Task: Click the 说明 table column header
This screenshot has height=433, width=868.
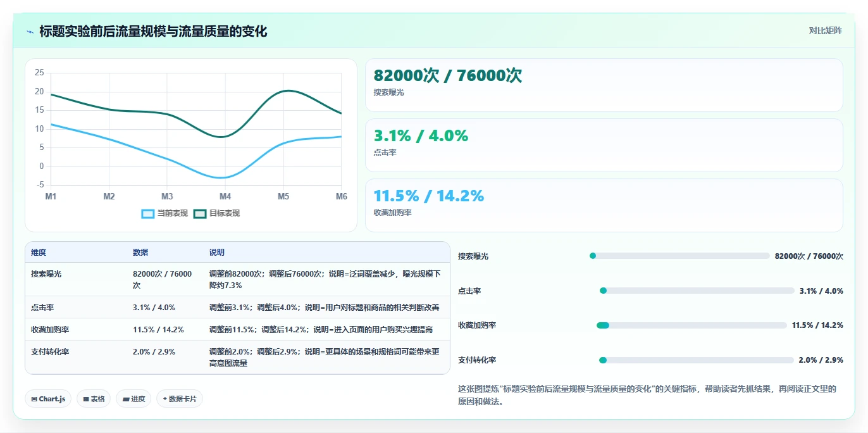Action: 326,252
